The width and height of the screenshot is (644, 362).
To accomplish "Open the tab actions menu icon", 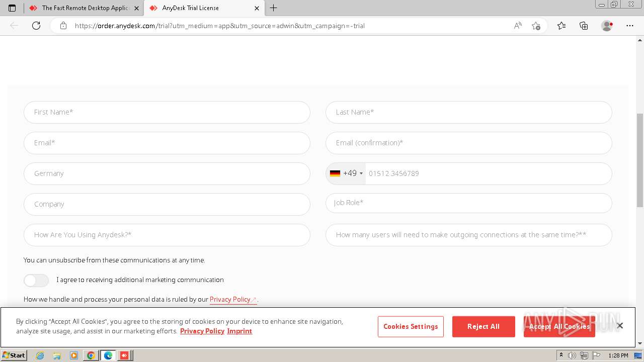I will click(12, 8).
